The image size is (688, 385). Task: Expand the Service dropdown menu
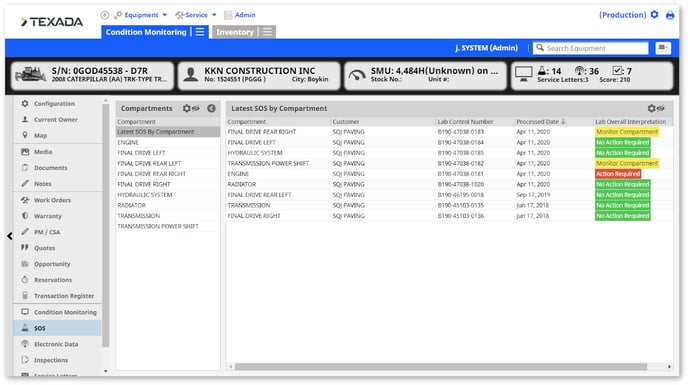[196, 15]
